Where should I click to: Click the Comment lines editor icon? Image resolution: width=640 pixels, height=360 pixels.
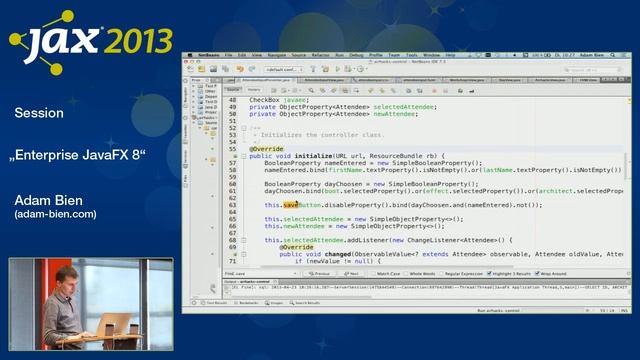point(460,90)
